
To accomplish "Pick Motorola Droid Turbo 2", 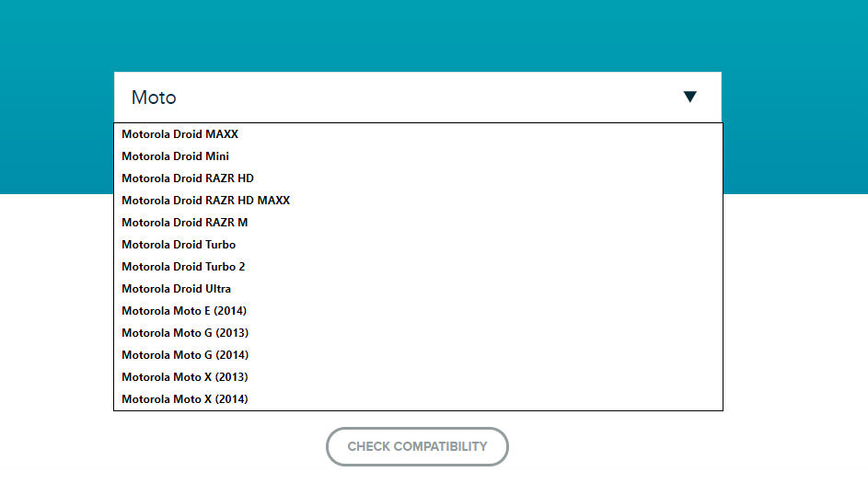I will tap(418, 267).
